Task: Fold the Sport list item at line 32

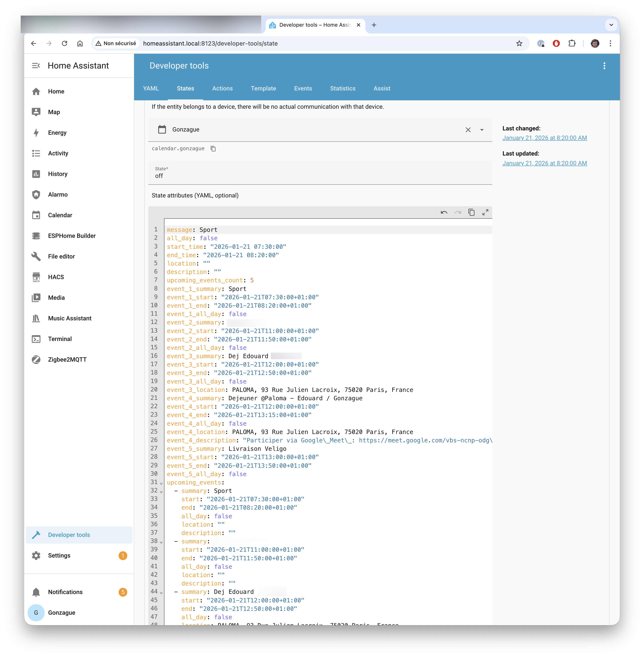Action: coord(161,492)
